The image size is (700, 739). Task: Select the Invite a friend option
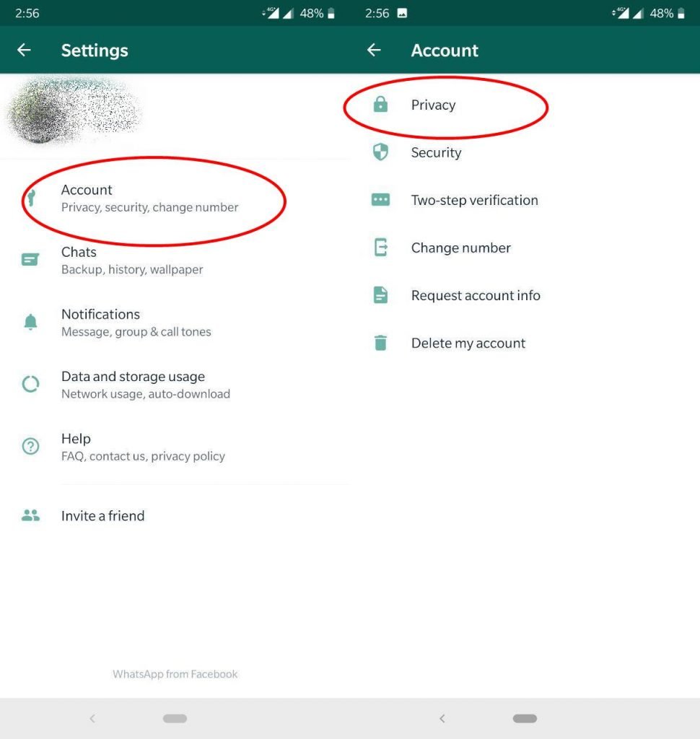click(x=102, y=515)
